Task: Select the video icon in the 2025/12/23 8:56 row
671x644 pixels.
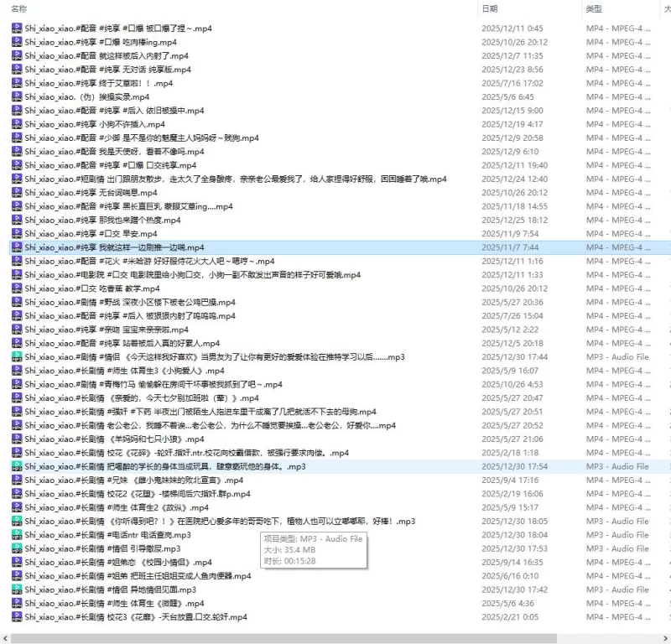Action: click(17, 70)
